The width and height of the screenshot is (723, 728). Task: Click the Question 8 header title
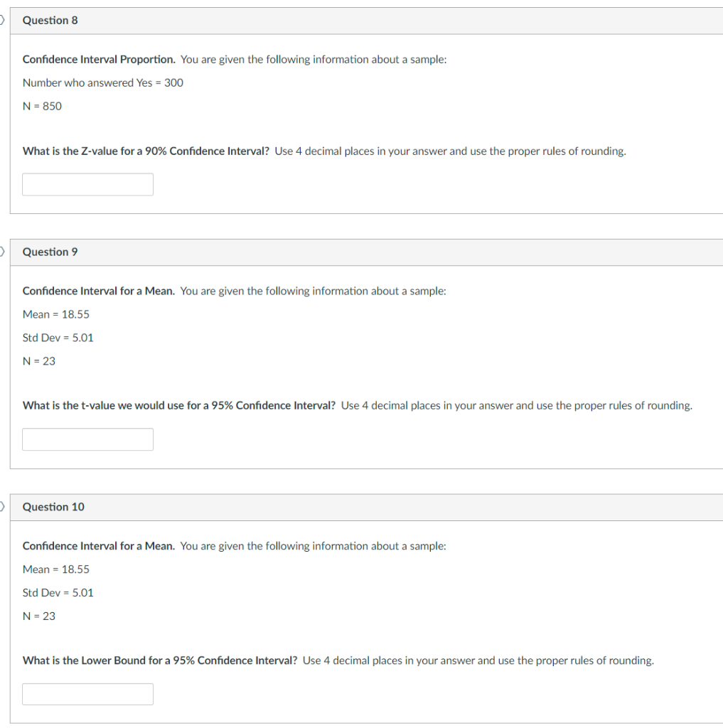[50, 21]
